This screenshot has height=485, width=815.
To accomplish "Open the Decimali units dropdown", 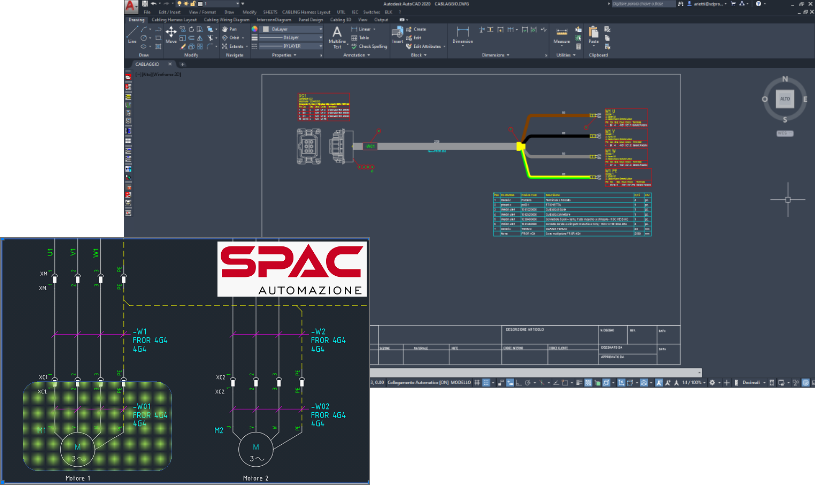I will (x=753, y=383).
